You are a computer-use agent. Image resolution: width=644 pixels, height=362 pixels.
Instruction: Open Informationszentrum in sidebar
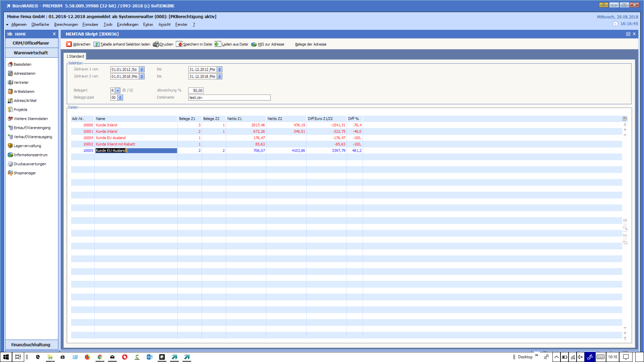(x=30, y=155)
